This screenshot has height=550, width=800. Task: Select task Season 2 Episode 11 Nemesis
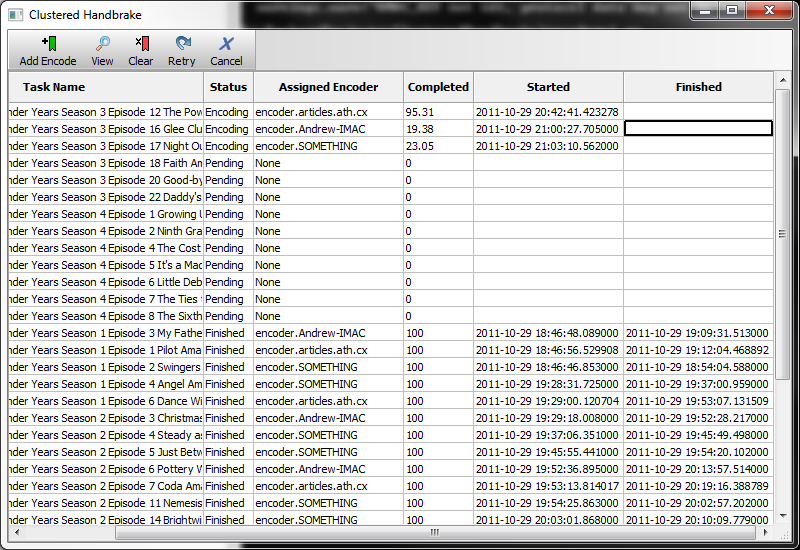(x=106, y=503)
